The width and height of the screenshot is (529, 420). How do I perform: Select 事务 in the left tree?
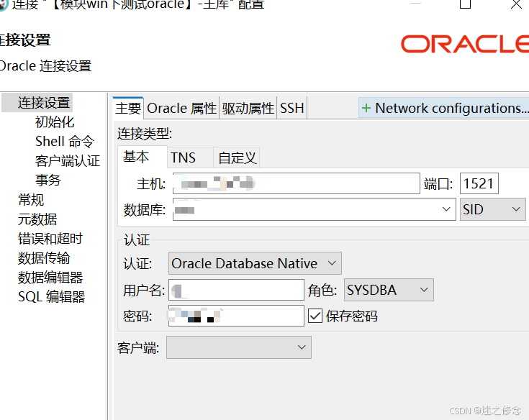tap(48, 180)
